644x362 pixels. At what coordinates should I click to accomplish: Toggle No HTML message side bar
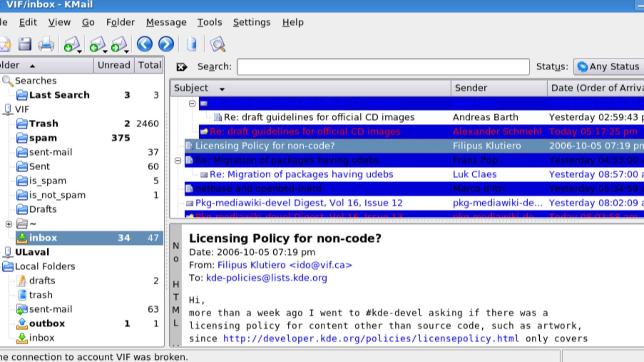(176, 285)
